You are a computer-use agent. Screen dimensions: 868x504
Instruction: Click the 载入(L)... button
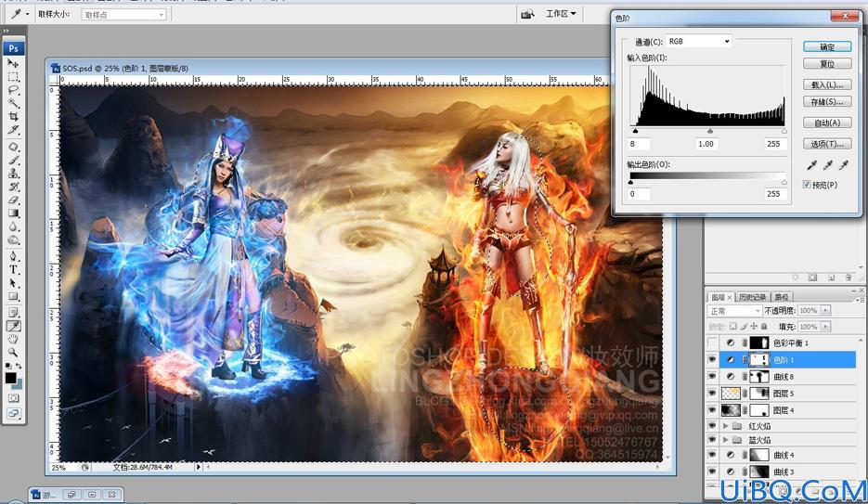pos(827,84)
